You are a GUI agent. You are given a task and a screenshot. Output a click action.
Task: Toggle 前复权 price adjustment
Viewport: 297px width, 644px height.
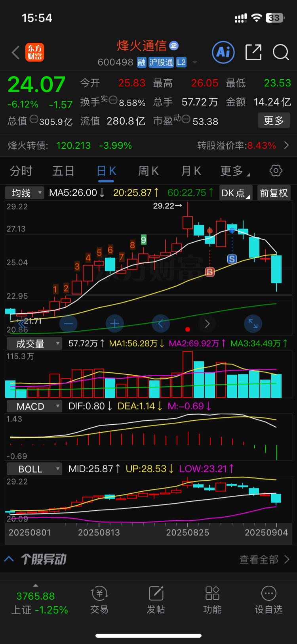click(x=274, y=193)
